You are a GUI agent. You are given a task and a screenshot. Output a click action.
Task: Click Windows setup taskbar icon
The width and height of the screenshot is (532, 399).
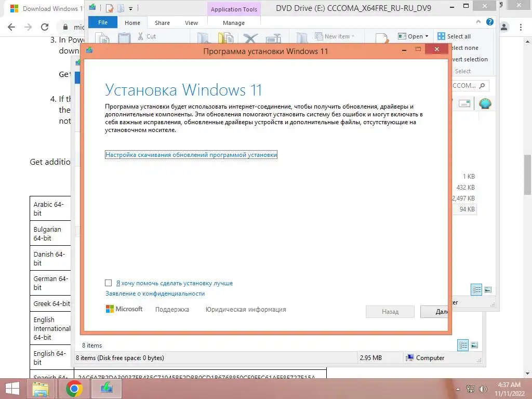tap(107, 389)
